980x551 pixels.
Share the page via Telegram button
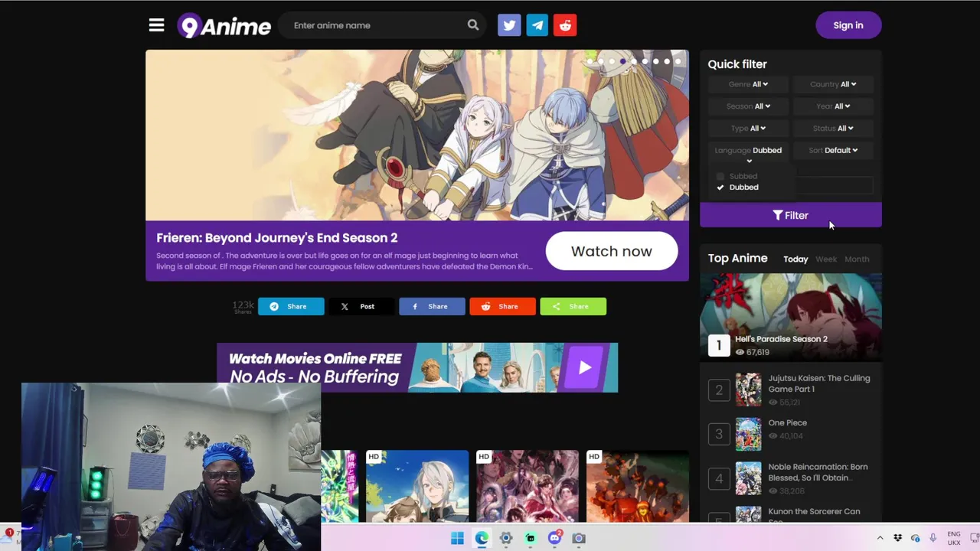291,306
